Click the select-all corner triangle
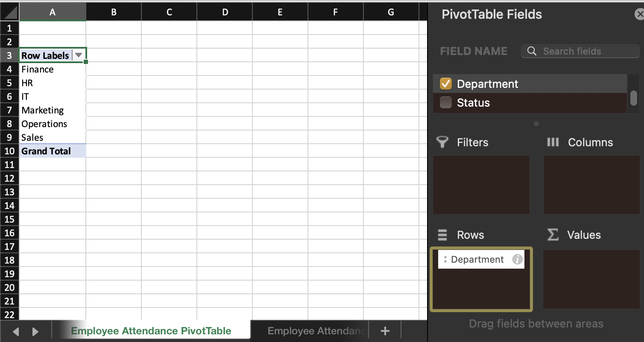This screenshot has height=342, width=644. pyautogui.click(x=9, y=12)
